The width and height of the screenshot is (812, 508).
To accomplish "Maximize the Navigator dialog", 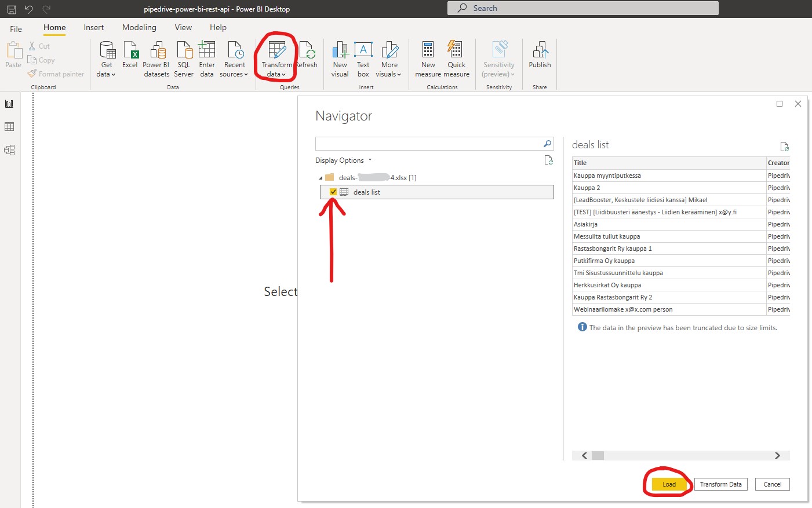I will point(780,104).
